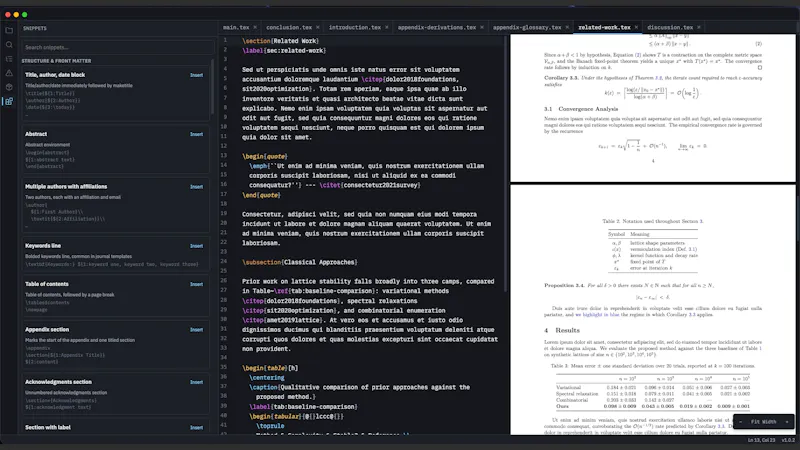Click the Ln 13, Col 23 status entry
The width and height of the screenshot is (800, 450).
tap(761, 440)
